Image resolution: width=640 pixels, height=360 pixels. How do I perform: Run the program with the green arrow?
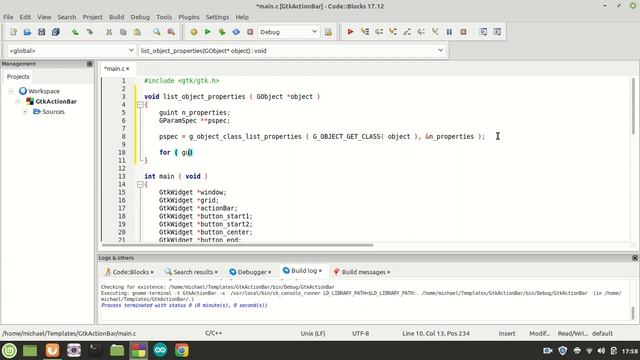click(x=207, y=32)
